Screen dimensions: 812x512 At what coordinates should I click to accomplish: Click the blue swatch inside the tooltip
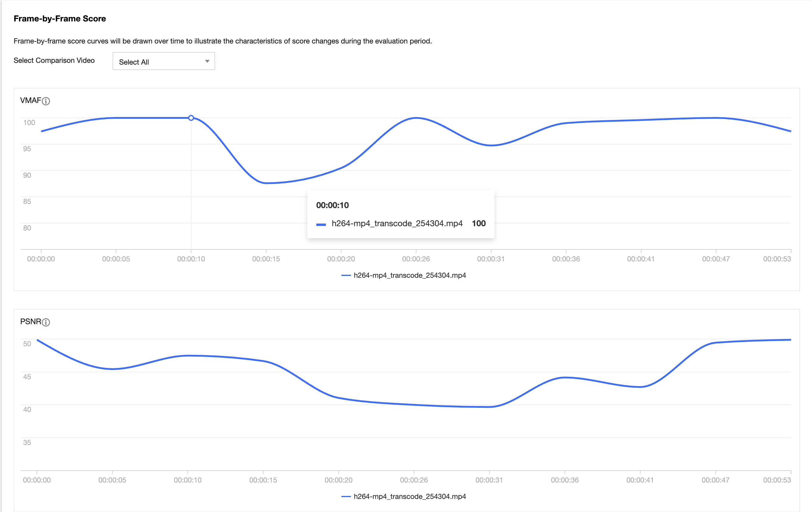pyautogui.click(x=321, y=224)
